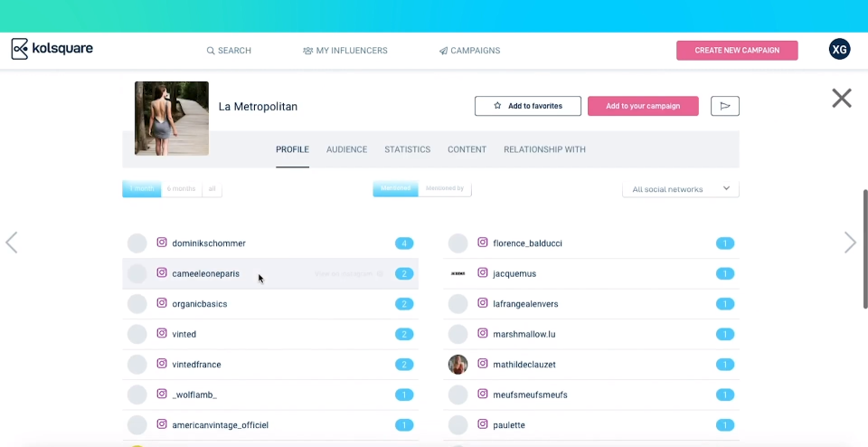This screenshot has height=447, width=868.
Task: Switch to the RELATIONSHIP WITH tab
Action: pos(544,149)
